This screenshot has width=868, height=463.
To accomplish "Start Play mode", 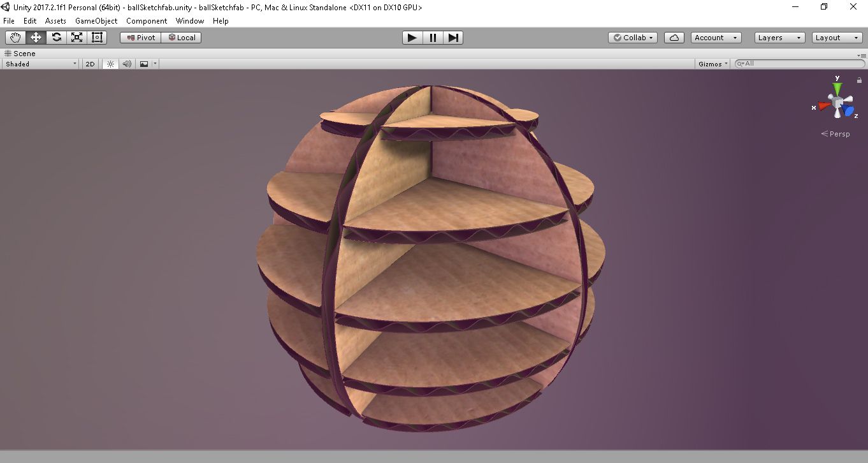I will [412, 38].
